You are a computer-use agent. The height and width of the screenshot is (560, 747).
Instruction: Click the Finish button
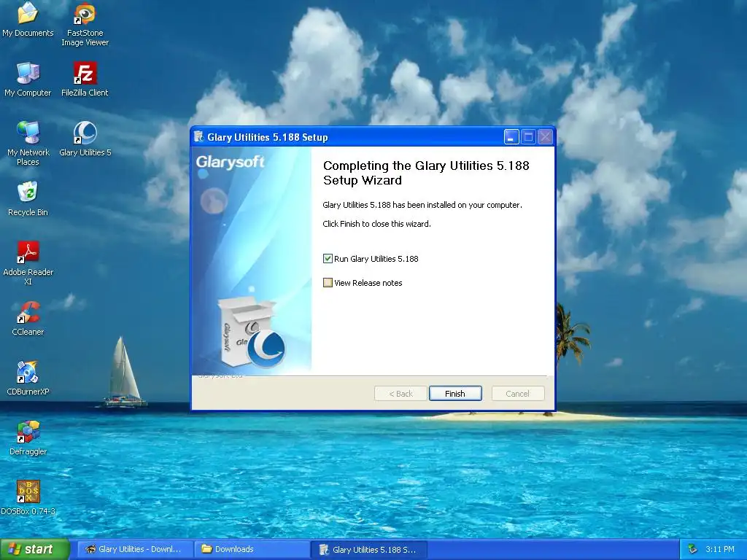(x=455, y=393)
